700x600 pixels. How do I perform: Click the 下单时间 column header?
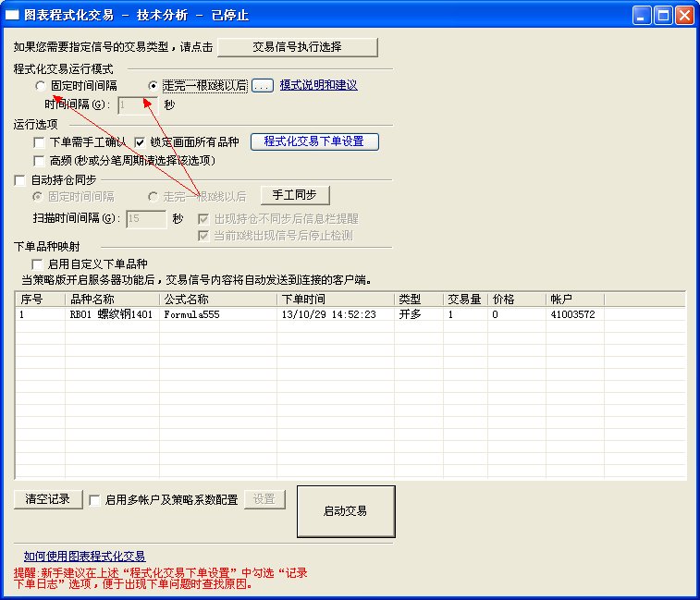pyautogui.click(x=303, y=300)
